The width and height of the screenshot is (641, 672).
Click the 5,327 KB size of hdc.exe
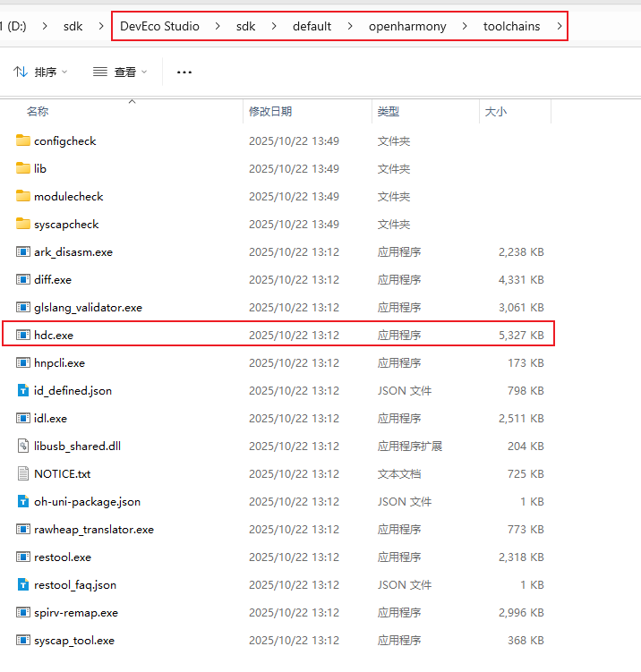(521, 336)
